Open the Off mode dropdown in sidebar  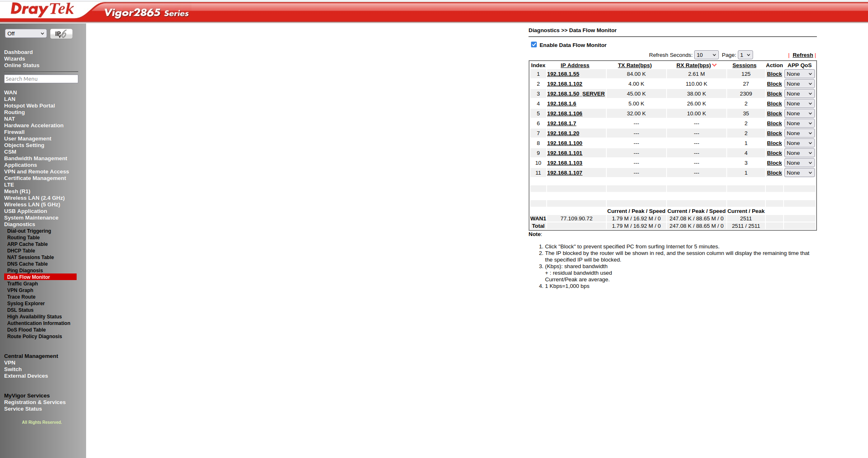tap(26, 33)
